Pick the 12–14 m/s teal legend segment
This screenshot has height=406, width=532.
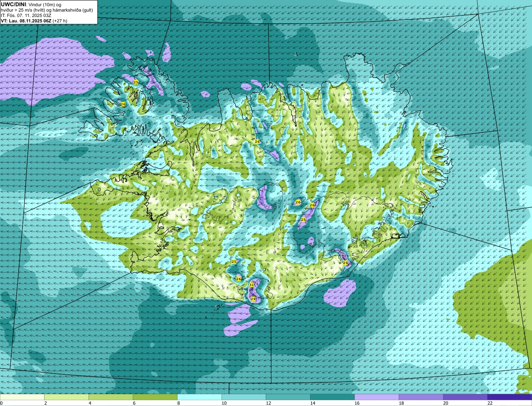(x=288, y=397)
